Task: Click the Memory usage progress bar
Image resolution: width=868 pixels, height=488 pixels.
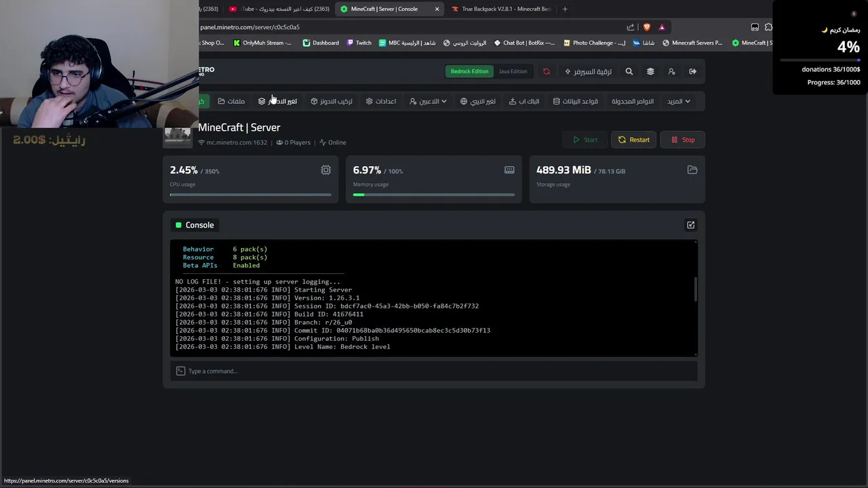Action: pos(433,195)
